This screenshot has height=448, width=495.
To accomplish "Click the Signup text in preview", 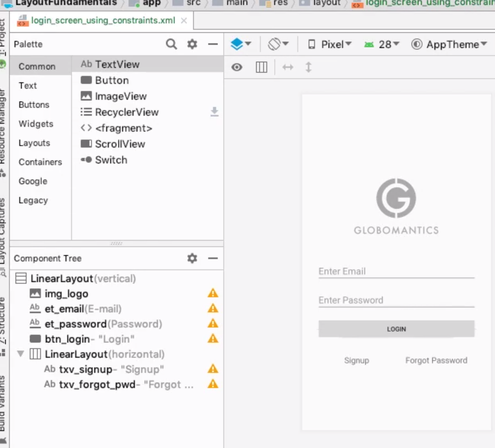I will [357, 360].
